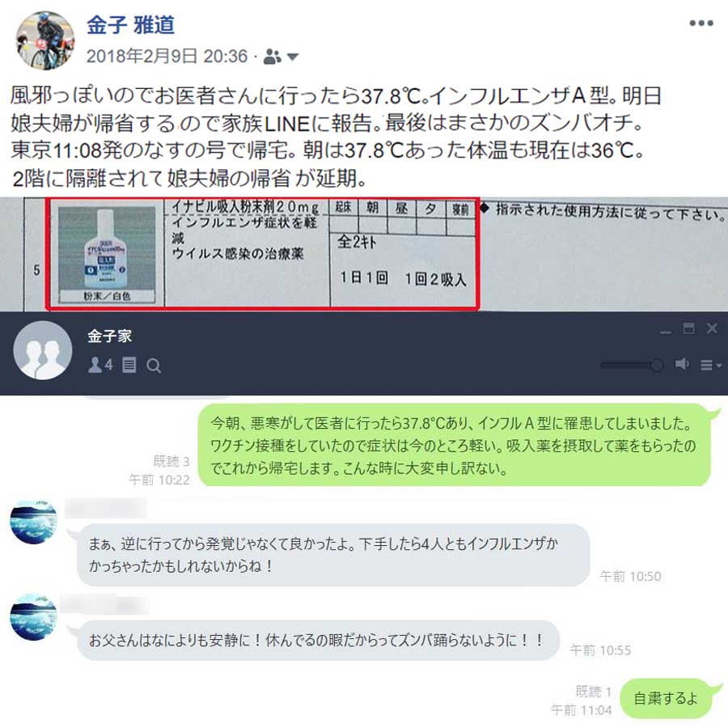Click the poster's bicycle profile picture
This screenshot has width=728, height=728.
click(45, 40)
